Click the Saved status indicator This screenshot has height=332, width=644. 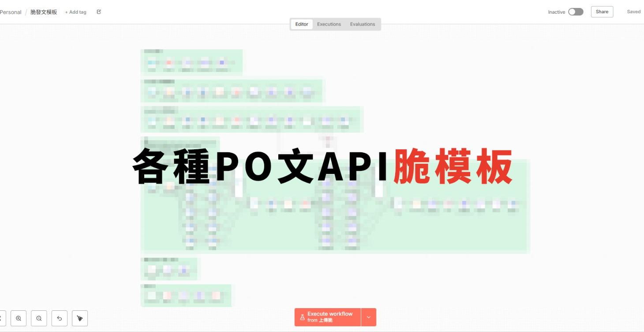(x=633, y=11)
